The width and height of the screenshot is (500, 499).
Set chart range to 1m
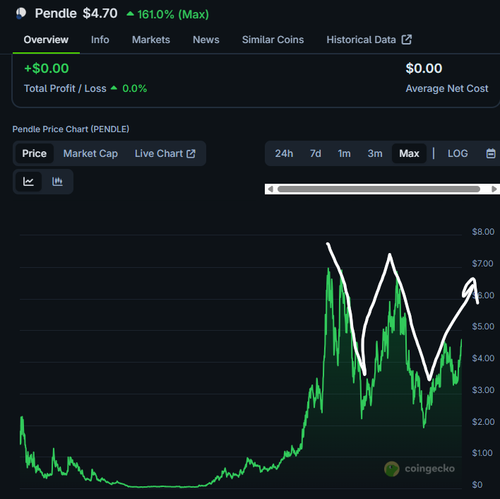(x=344, y=153)
